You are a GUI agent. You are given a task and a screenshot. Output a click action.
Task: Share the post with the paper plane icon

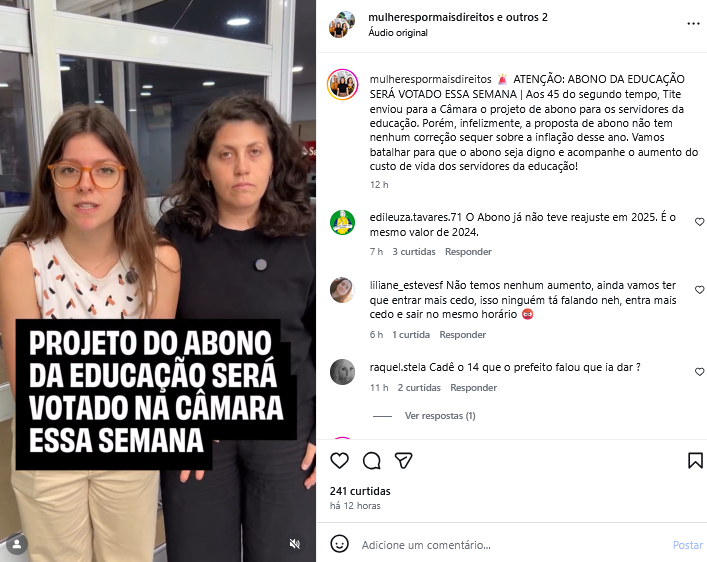(403, 461)
